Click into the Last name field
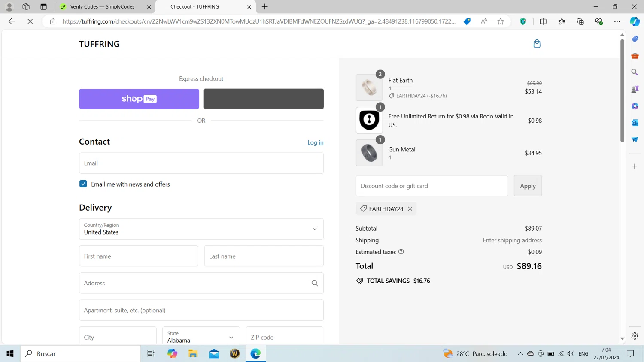This screenshot has width=644, height=362. 264,256
